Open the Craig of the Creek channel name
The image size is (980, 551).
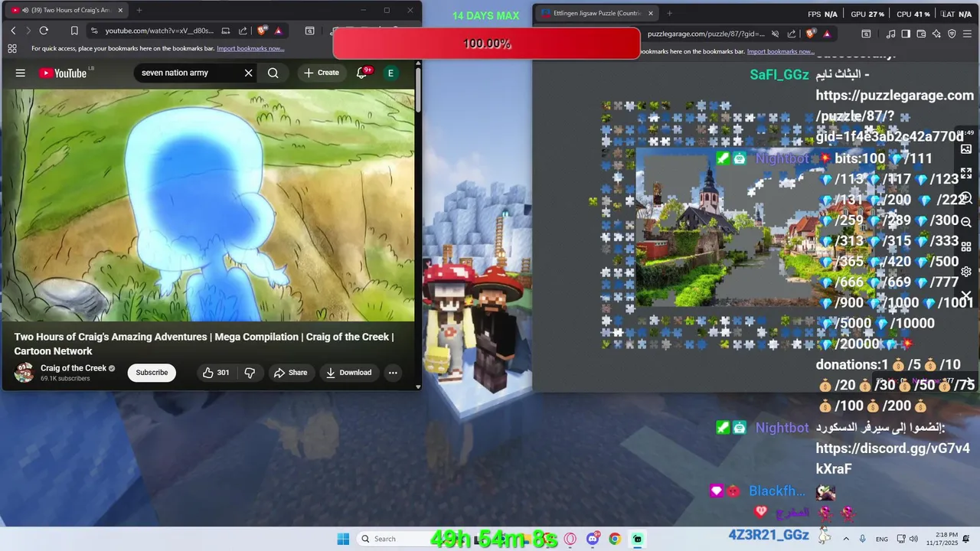pos(73,368)
